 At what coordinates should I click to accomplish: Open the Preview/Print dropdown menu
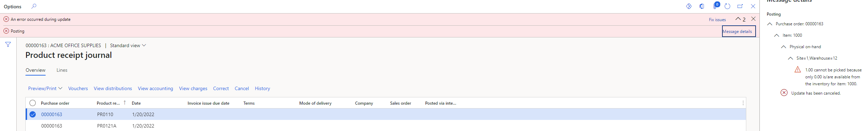[45, 88]
